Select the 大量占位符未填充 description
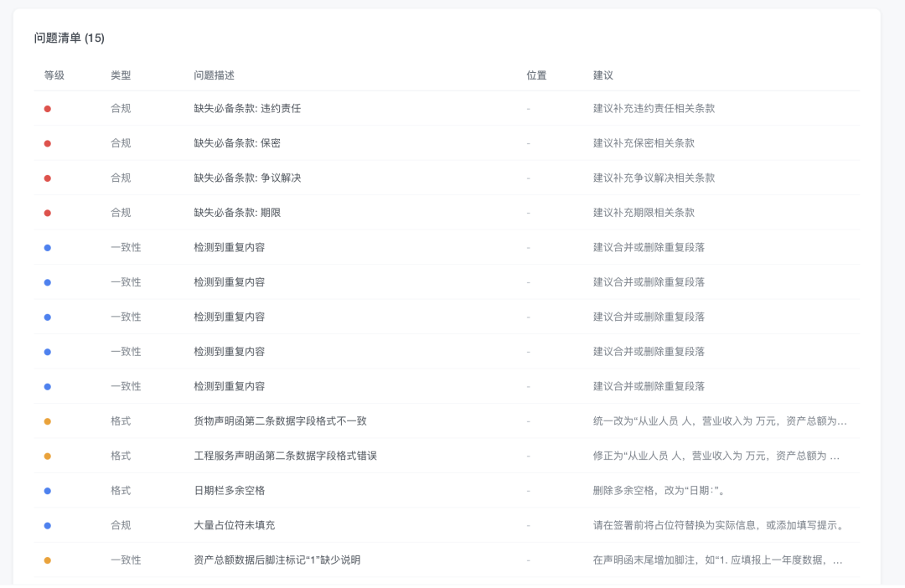 (235, 525)
